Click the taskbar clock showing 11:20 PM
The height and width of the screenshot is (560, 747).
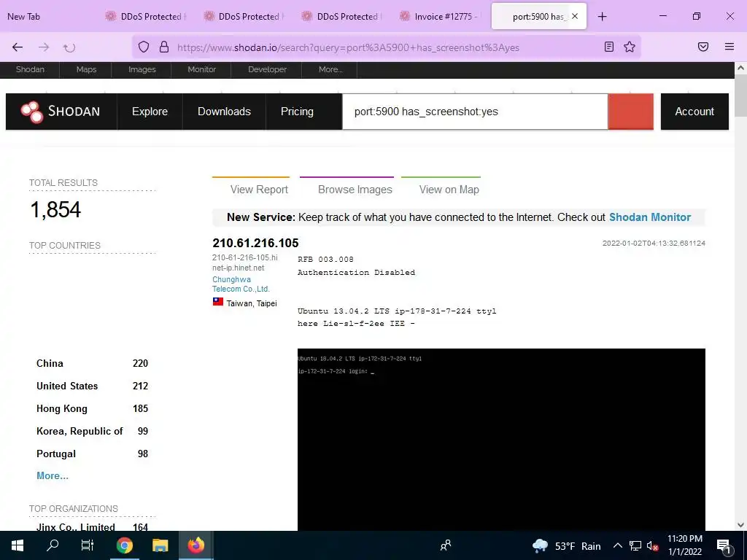[x=684, y=545]
